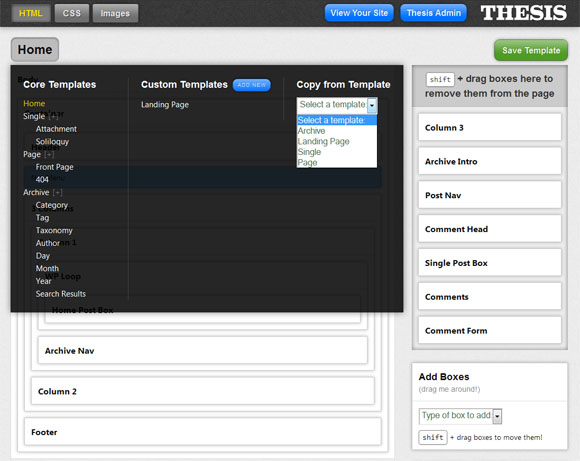
Task: Choose the Day template
Action: coord(43,256)
